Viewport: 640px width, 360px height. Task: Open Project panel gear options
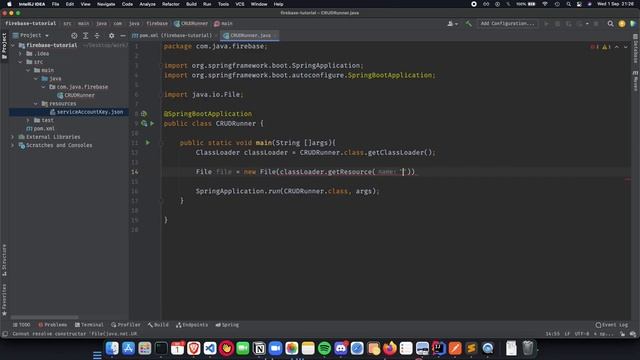[x=111, y=36]
